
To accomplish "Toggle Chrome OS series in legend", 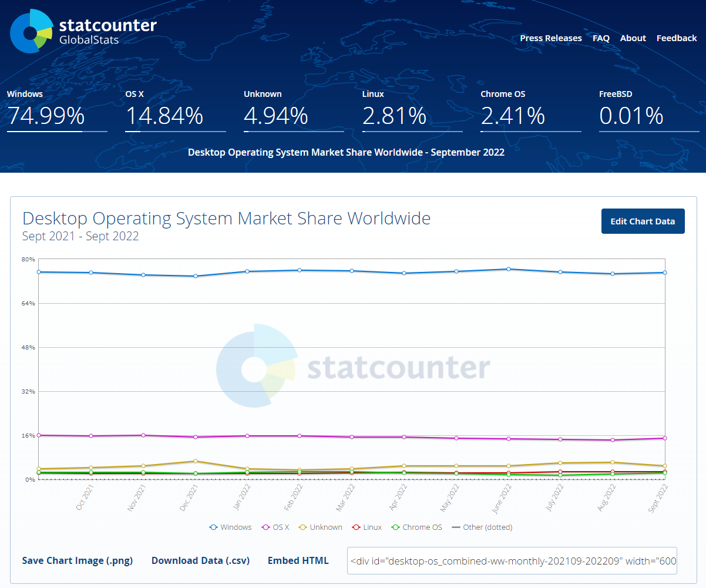I will tap(417, 527).
